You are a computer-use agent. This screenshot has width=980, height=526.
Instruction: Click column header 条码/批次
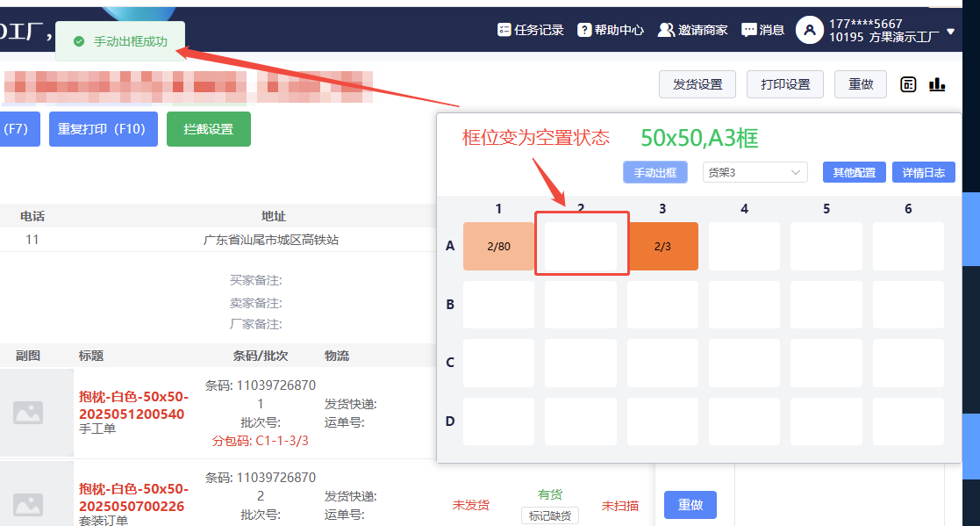(x=260, y=356)
